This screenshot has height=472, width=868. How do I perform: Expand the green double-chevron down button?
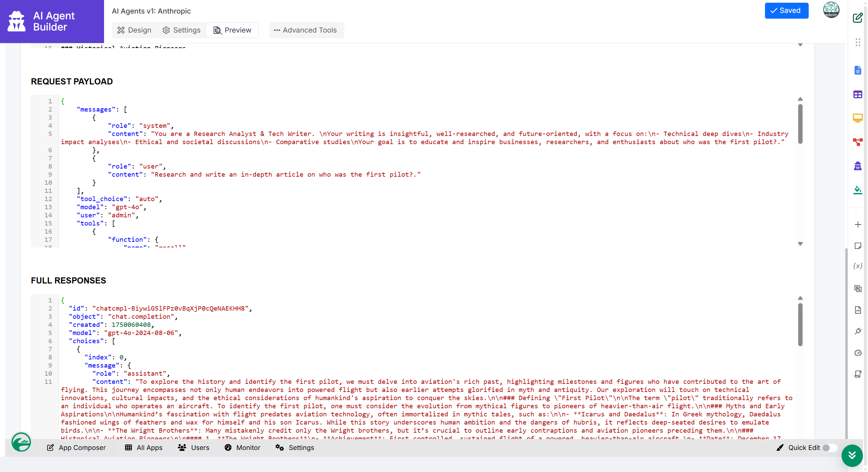click(x=852, y=455)
